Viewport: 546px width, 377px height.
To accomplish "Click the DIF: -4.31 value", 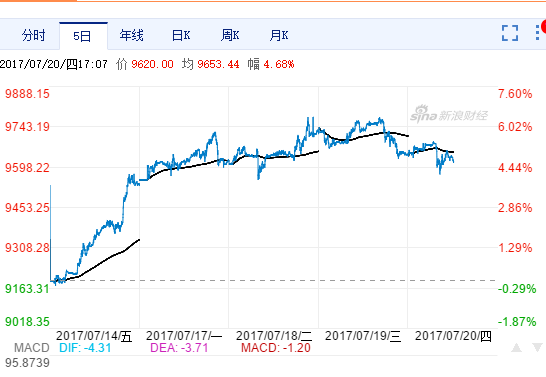I will point(85,348).
